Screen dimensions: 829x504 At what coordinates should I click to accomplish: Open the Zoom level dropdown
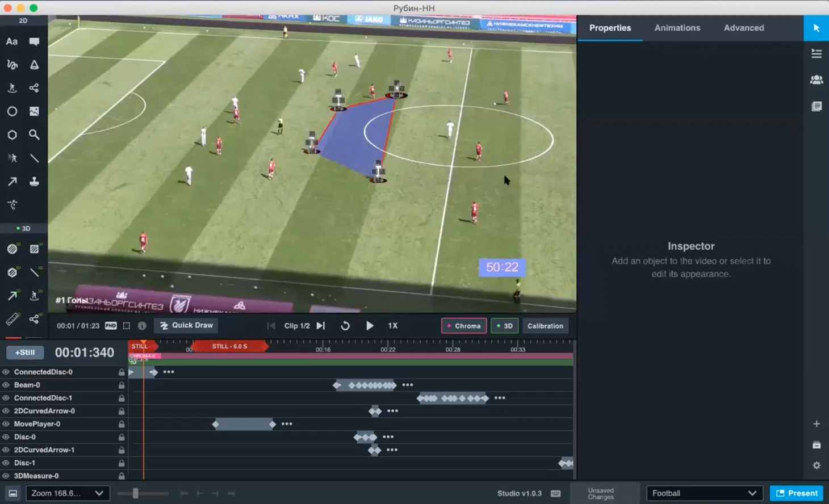pyautogui.click(x=67, y=493)
